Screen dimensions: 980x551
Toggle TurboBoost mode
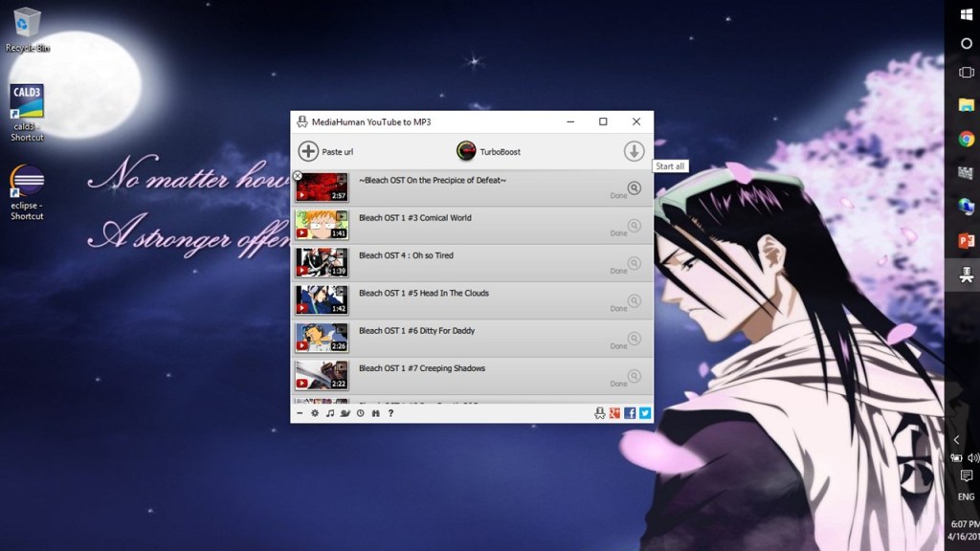466,151
